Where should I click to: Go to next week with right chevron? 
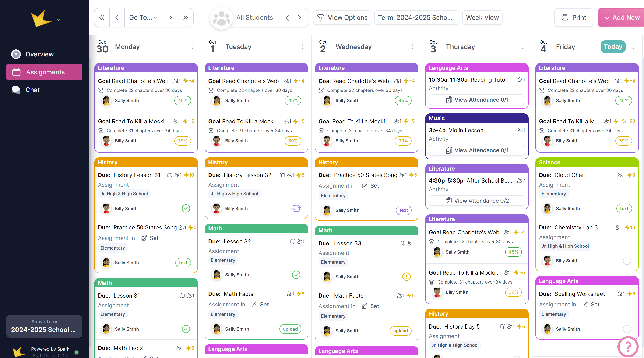pyautogui.click(x=170, y=18)
